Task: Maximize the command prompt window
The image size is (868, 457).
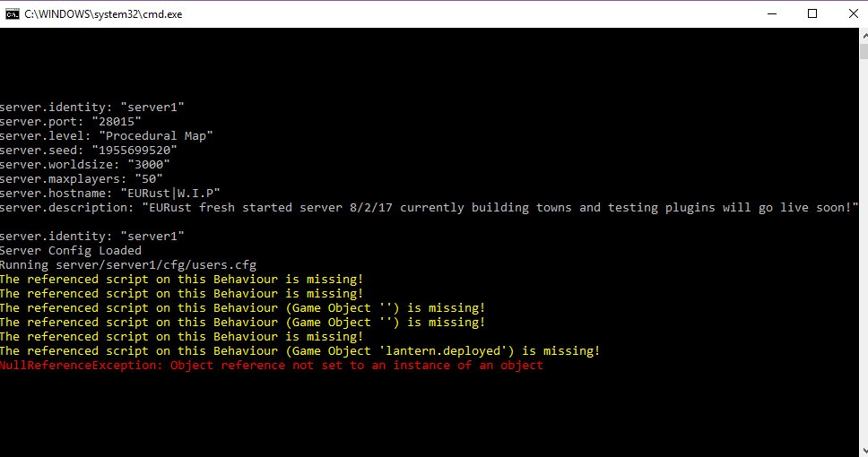Action: pyautogui.click(x=812, y=13)
